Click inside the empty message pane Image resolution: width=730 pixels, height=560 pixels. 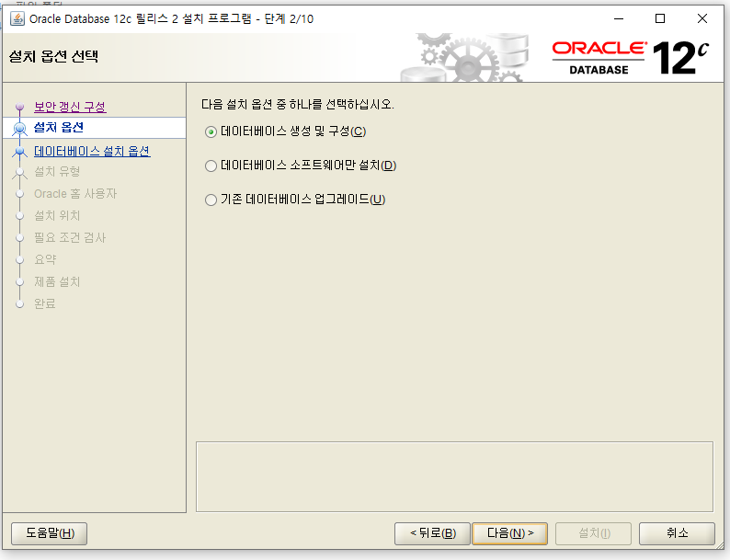tap(454, 476)
